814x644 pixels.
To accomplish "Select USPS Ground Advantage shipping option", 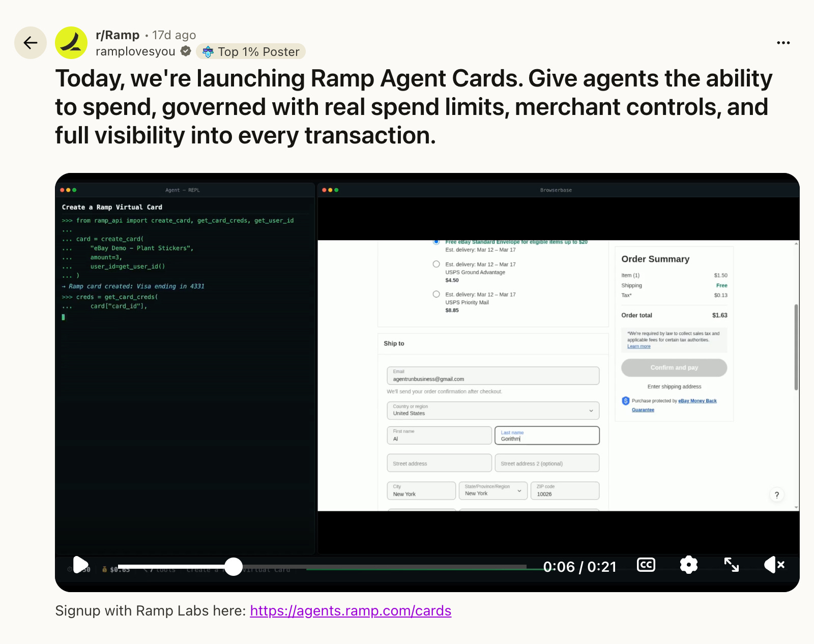I will [x=436, y=264].
